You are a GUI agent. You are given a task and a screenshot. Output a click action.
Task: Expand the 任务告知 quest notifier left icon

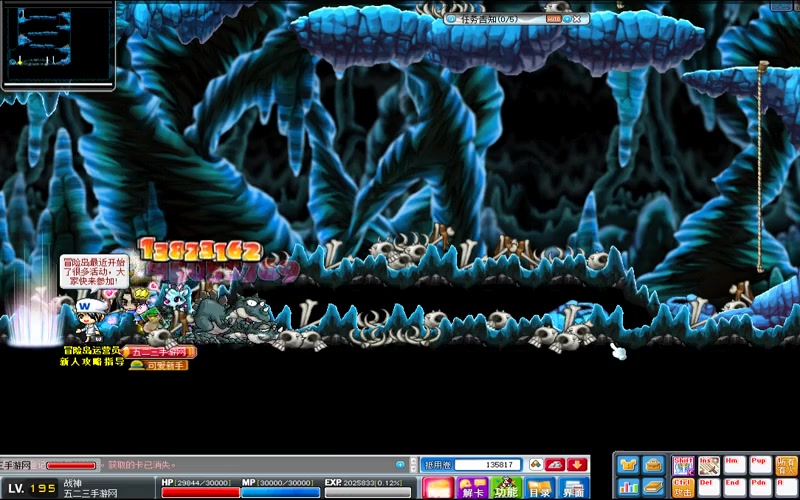coord(451,19)
